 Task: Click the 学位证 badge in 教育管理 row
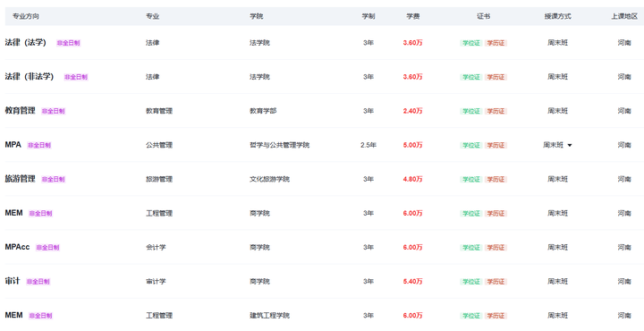click(471, 111)
